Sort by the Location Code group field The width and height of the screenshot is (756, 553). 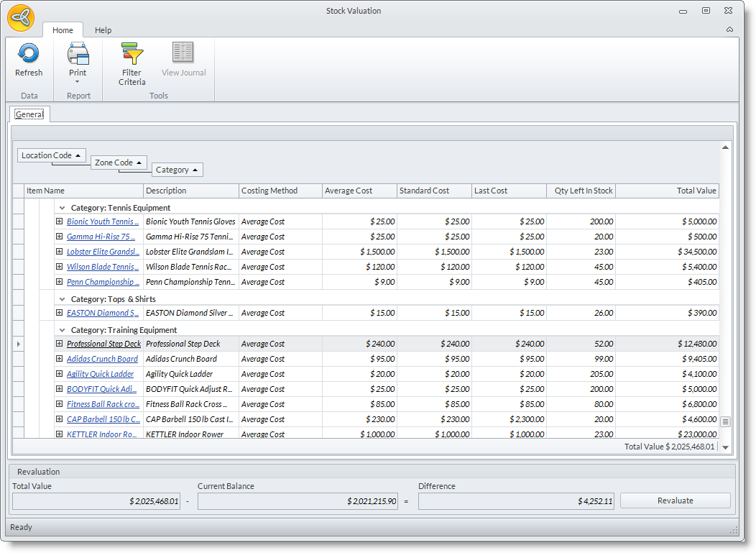click(51, 155)
